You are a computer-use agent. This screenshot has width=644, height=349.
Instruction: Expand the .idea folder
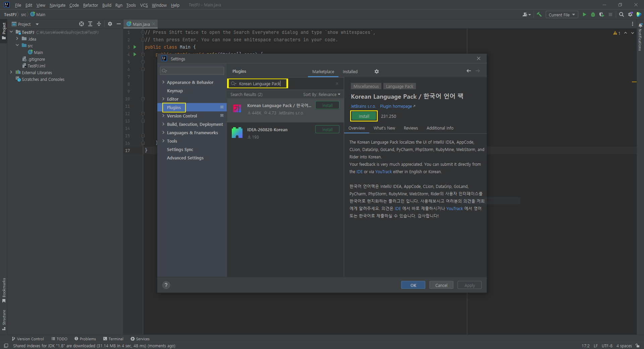click(x=17, y=39)
